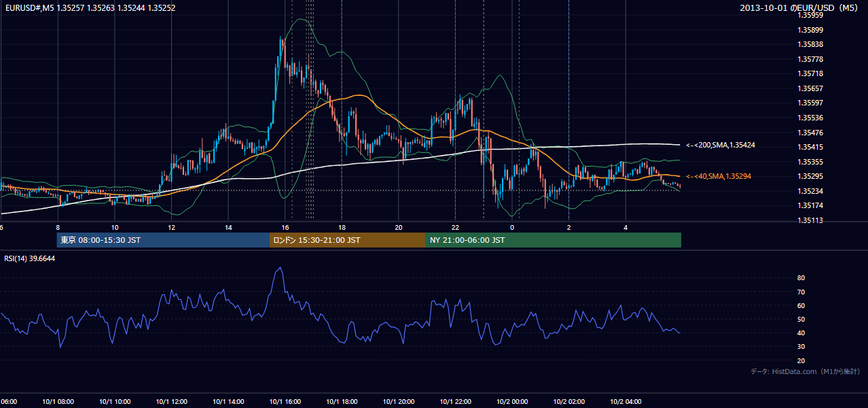This screenshot has width=868, height=408.
Task: Click price axis value 1.35113
Action: 811,220
